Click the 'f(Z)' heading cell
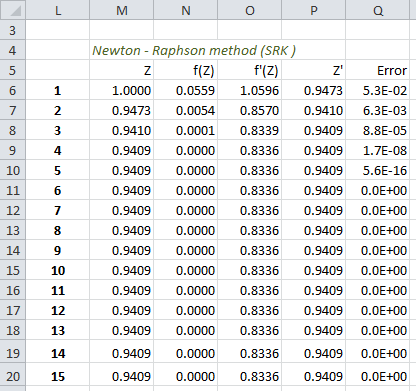 [x=186, y=70]
